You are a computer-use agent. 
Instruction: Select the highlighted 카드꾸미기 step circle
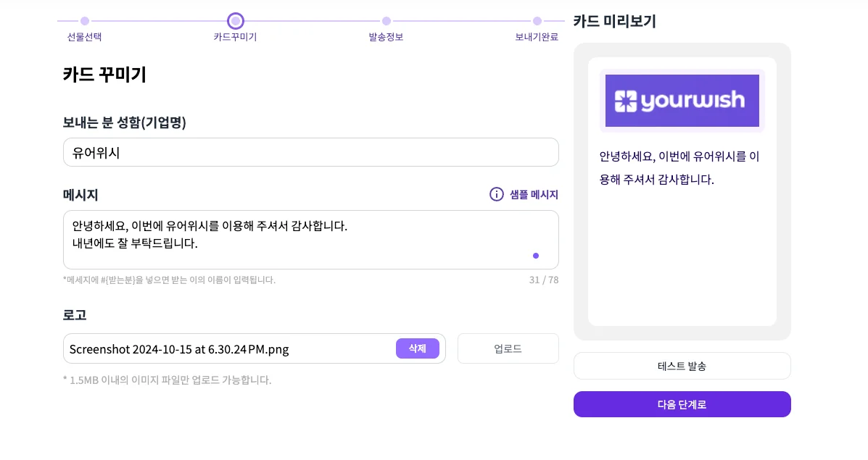[x=235, y=21]
